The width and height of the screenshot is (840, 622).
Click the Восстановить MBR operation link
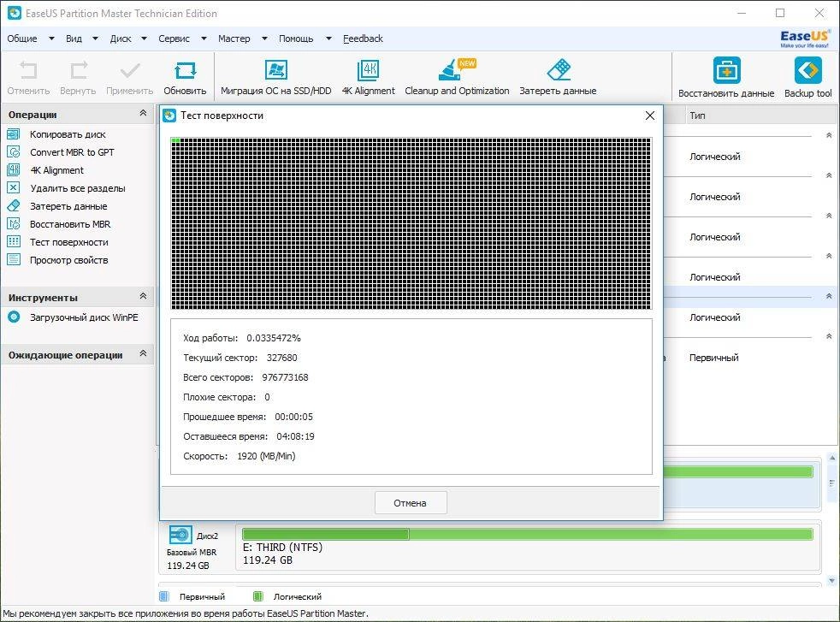(70, 224)
